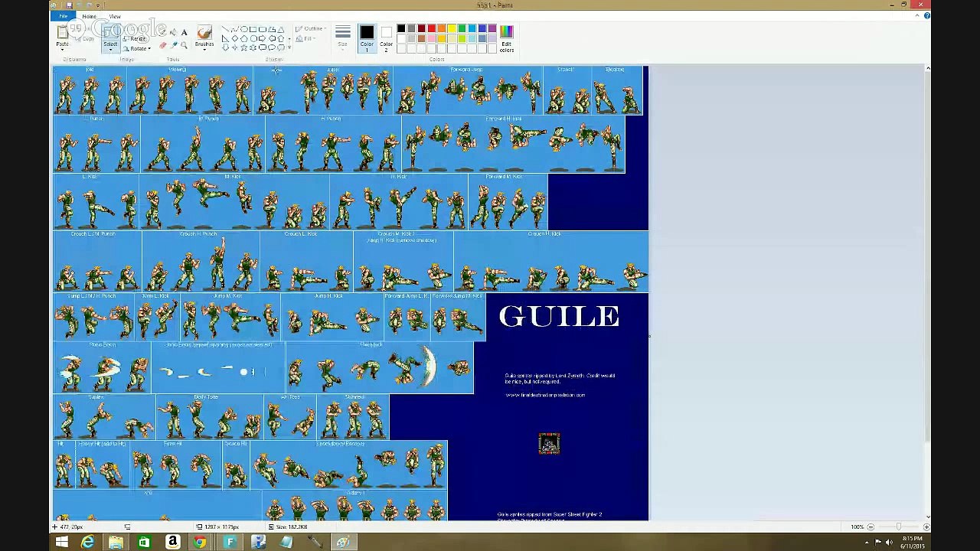The image size is (980, 551).
Task: Choose the Line shape
Action: pyautogui.click(x=225, y=29)
